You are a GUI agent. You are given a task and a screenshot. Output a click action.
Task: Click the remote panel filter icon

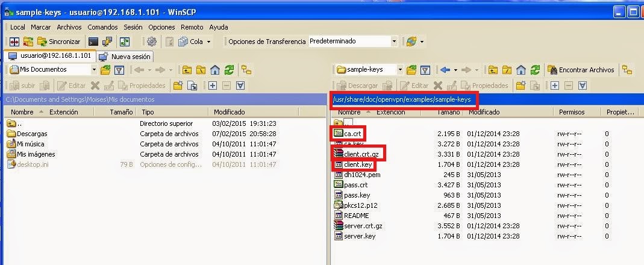pyautogui.click(x=425, y=70)
